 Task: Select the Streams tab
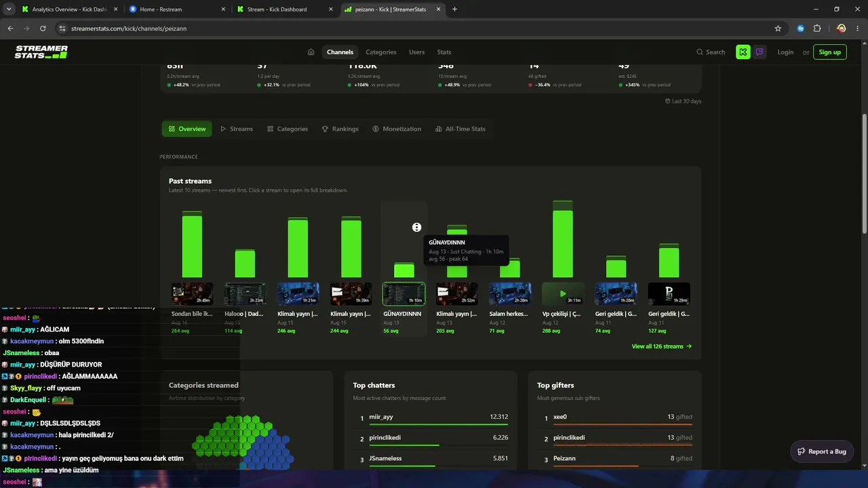pos(237,129)
